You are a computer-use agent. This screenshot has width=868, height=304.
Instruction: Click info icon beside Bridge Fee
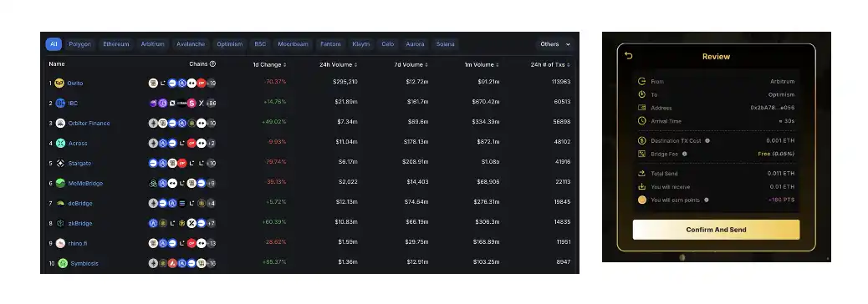pos(684,155)
